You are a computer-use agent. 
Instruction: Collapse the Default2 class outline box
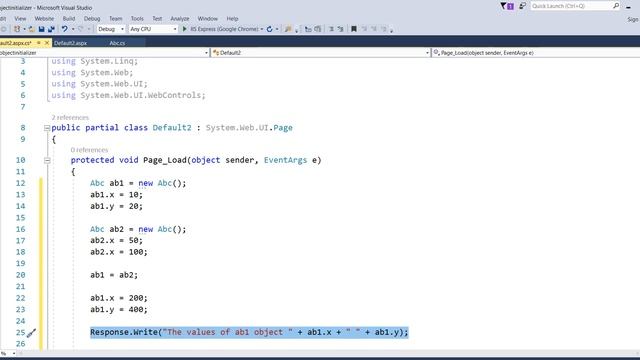tap(47, 128)
